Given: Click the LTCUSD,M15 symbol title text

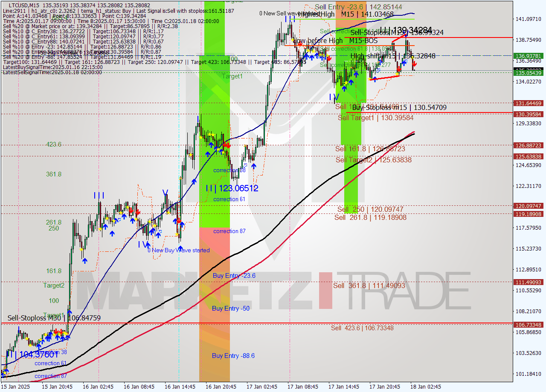Looking at the screenshot, I should click(x=23, y=5).
